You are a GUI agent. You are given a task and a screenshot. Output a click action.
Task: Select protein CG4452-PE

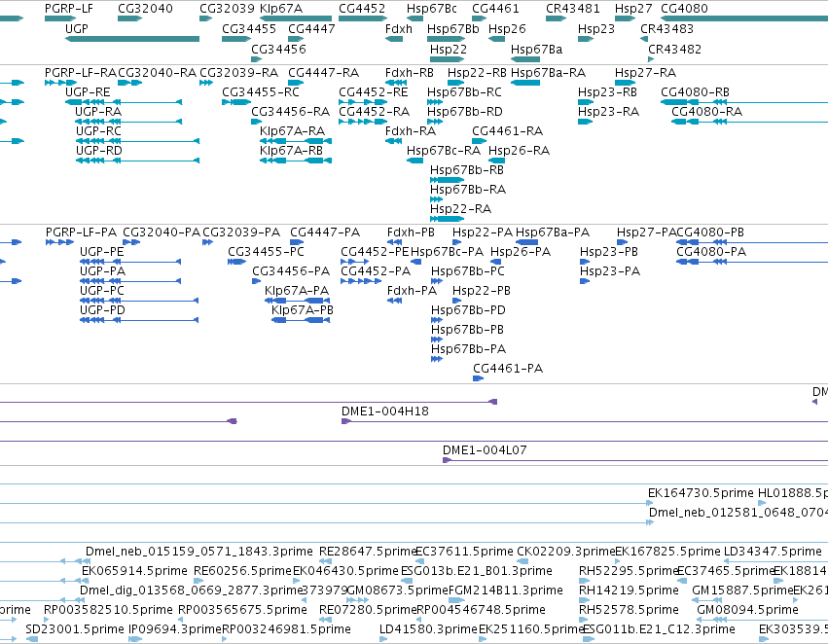click(375, 251)
